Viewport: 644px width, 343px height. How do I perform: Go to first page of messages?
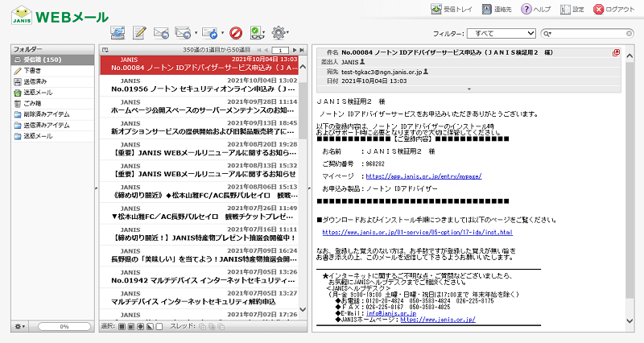click(x=258, y=50)
